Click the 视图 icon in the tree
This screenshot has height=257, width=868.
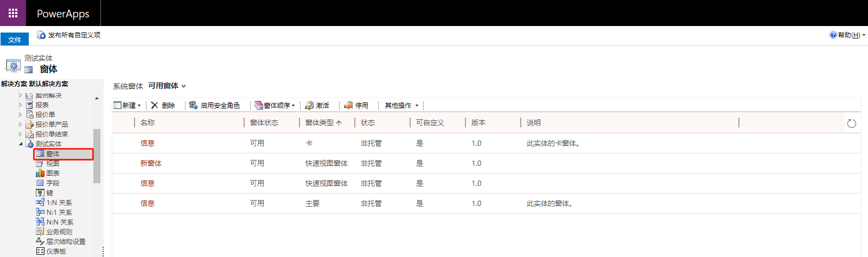click(40, 163)
